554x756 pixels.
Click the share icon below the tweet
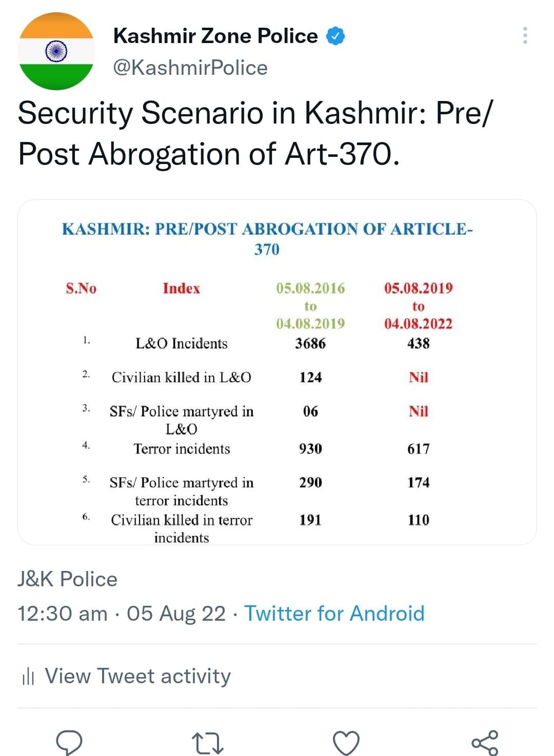(484, 743)
